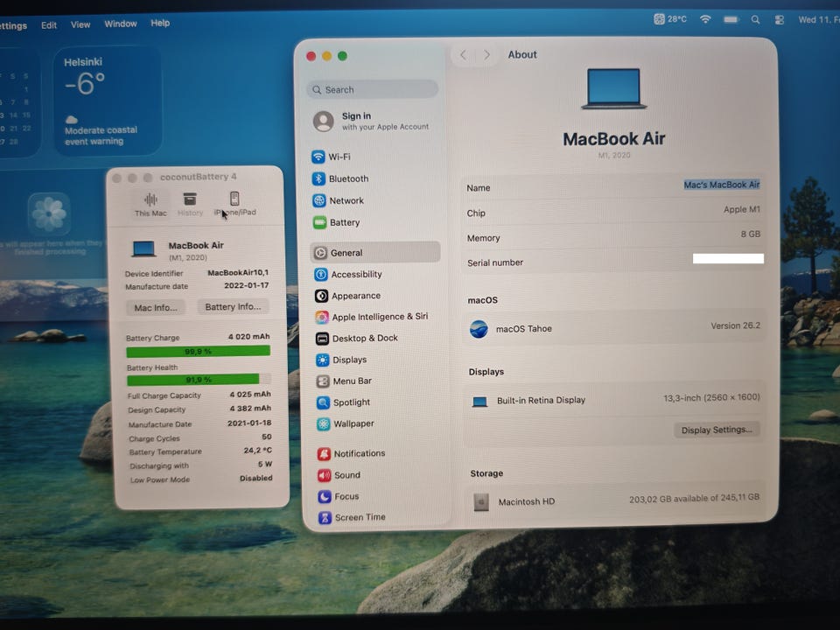Click Design Capacity 4 382 mAh value
The height and width of the screenshot is (630, 840).
click(250, 409)
